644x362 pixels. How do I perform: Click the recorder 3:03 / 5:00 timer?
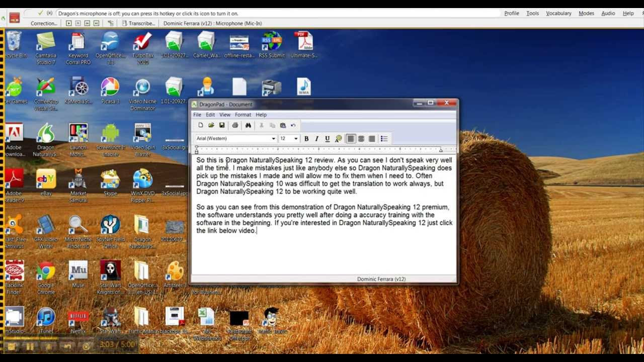[118, 345]
